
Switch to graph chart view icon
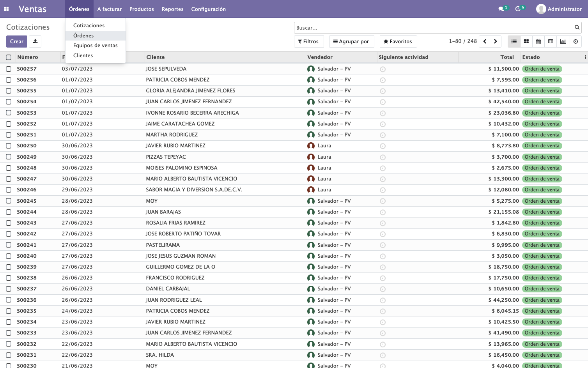coord(563,41)
